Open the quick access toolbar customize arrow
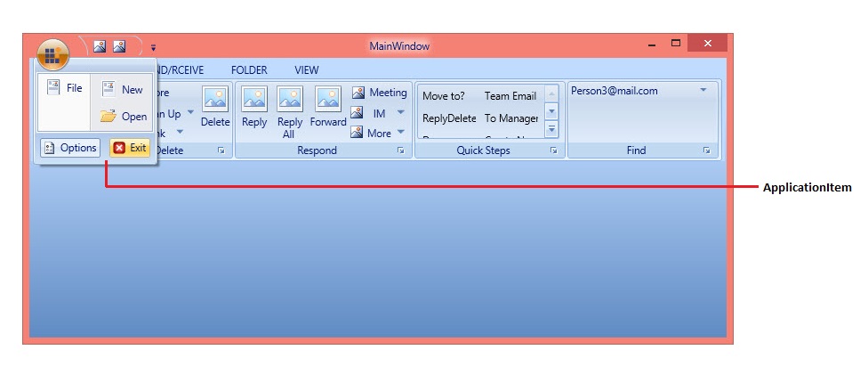Screen dimensions: 868x374 click(x=152, y=47)
